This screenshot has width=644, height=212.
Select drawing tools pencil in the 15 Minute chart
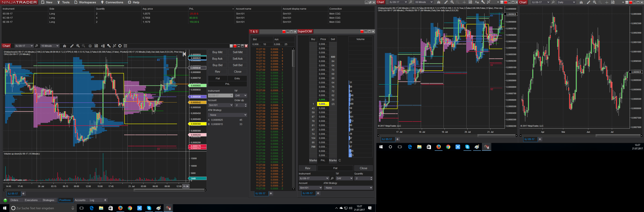point(72,46)
